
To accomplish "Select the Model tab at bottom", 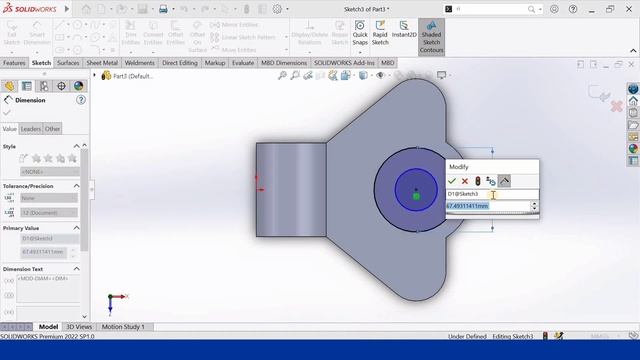I will [x=48, y=327].
